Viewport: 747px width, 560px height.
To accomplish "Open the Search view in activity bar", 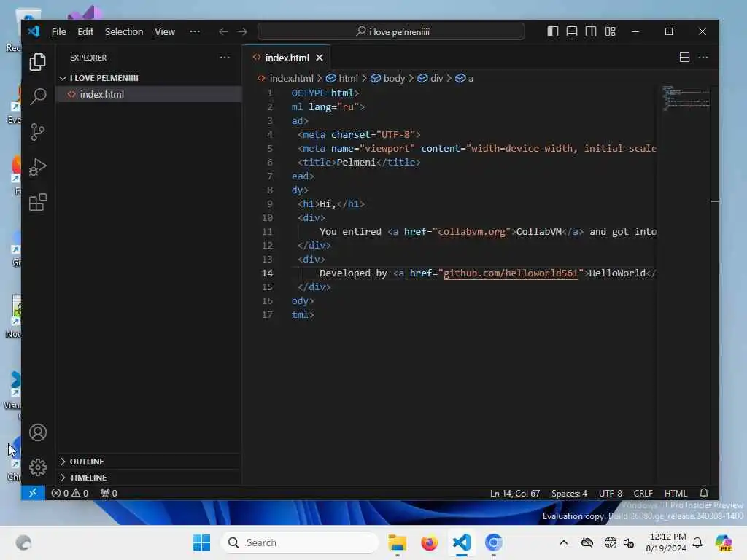I will pos(38,97).
